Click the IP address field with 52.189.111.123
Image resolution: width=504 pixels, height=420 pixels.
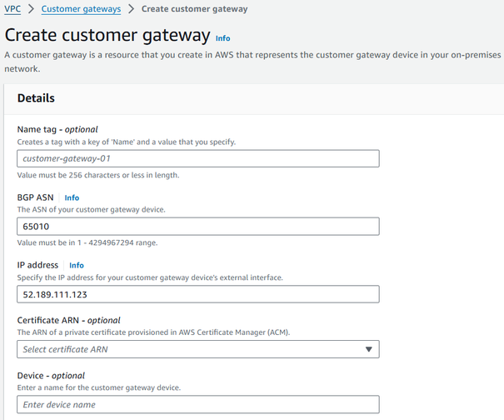click(x=198, y=294)
